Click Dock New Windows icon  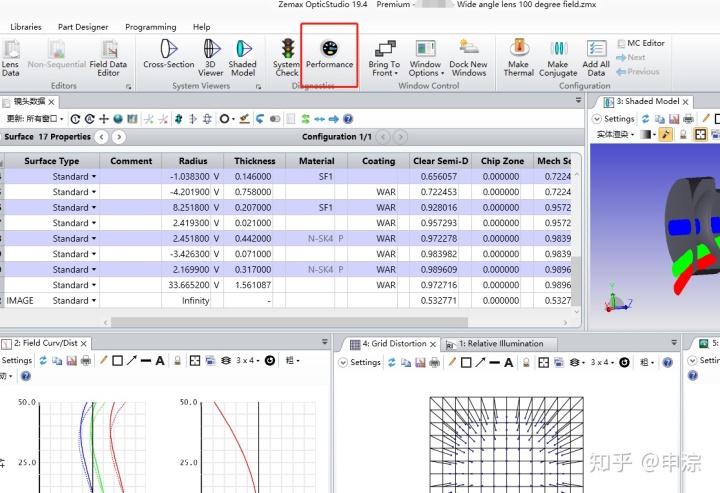468,57
